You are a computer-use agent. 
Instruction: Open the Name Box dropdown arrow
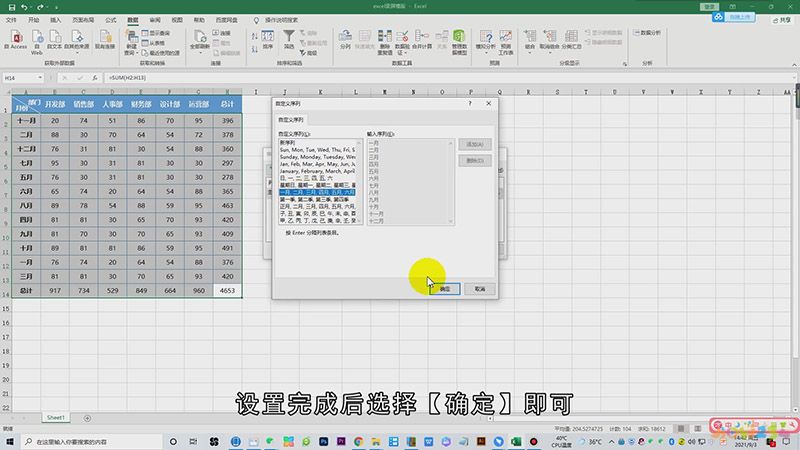point(40,78)
